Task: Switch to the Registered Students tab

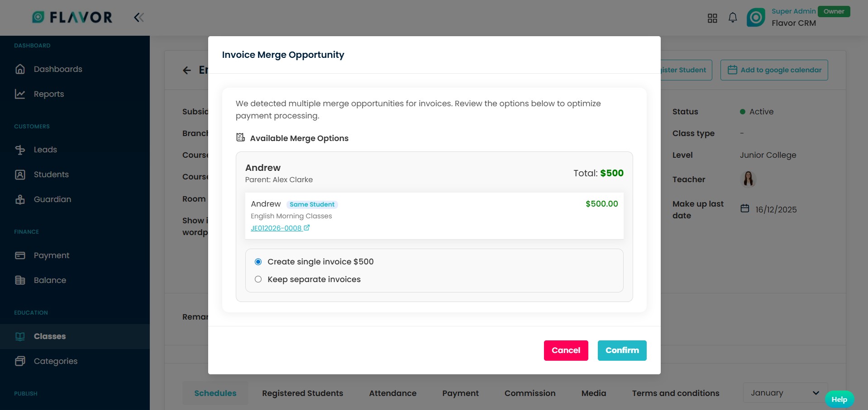Action: (x=302, y=393)
